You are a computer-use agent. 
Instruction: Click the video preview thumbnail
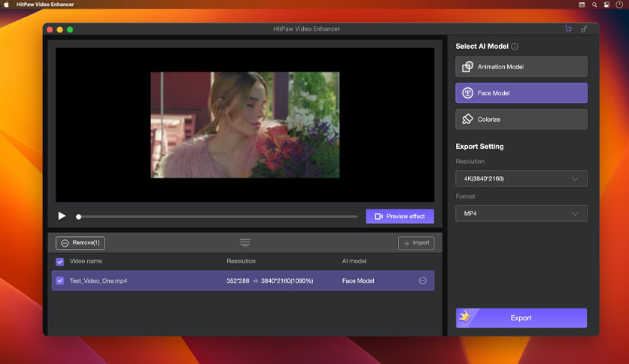(x=245, y=125)
